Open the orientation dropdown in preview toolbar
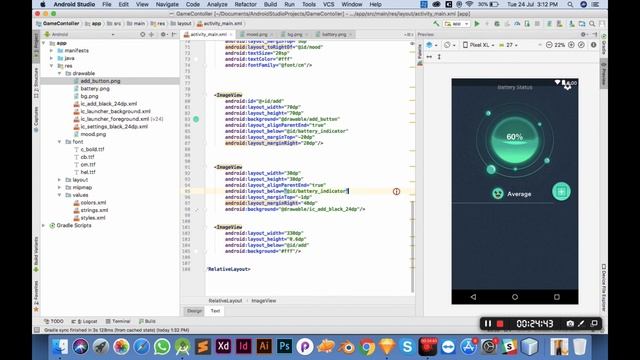Viewport: 640px width, 360px height. [449, 45]
